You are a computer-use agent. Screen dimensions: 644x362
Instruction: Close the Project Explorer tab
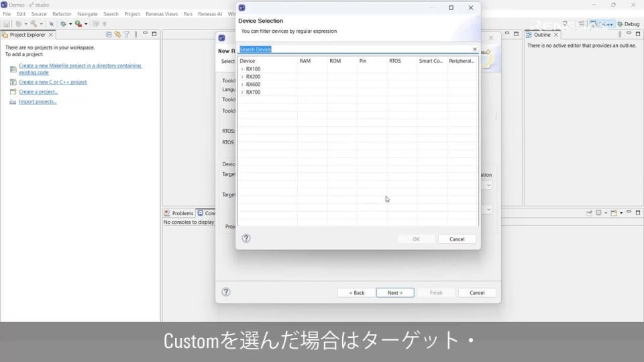click(51, 35)
